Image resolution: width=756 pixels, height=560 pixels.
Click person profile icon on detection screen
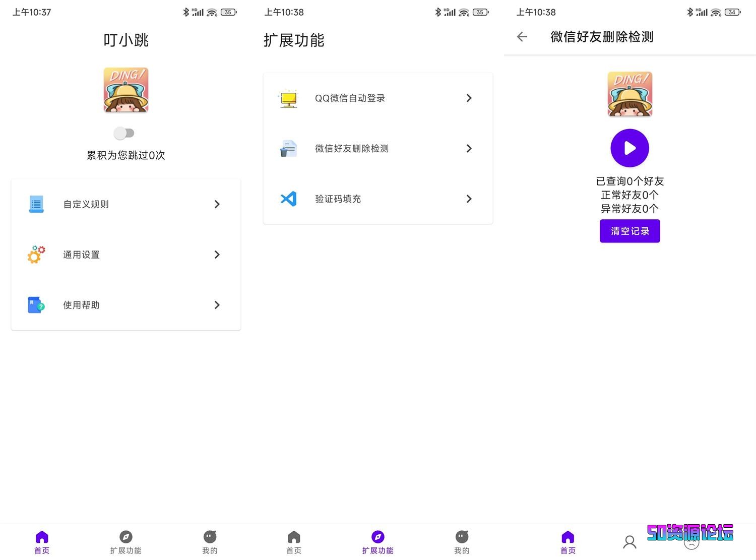(x=629, y=542)
